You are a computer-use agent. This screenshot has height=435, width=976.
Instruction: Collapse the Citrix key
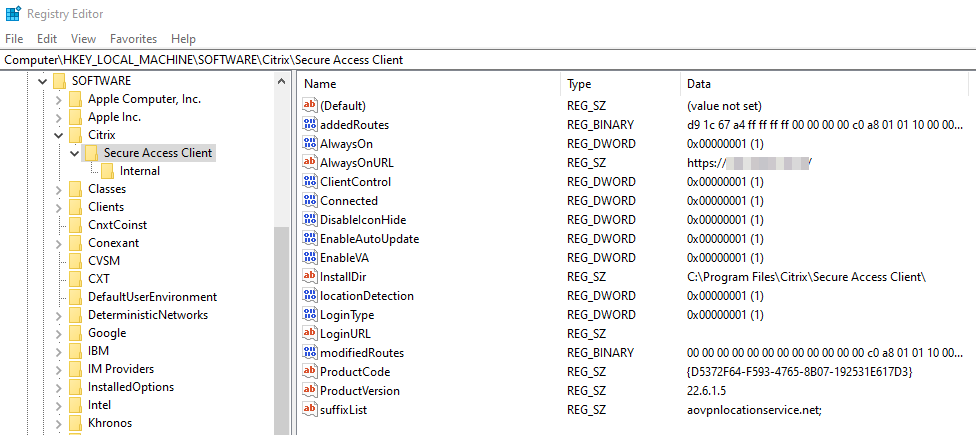tap(59, 134)
